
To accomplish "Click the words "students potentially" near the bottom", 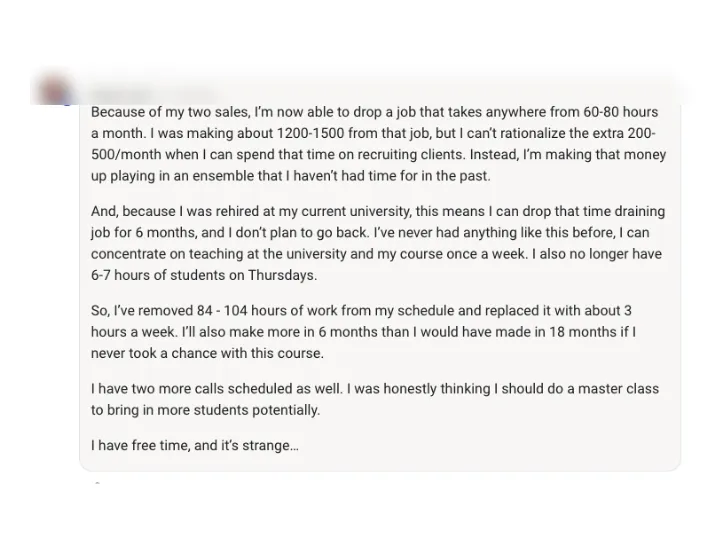I will pos(256,410).
